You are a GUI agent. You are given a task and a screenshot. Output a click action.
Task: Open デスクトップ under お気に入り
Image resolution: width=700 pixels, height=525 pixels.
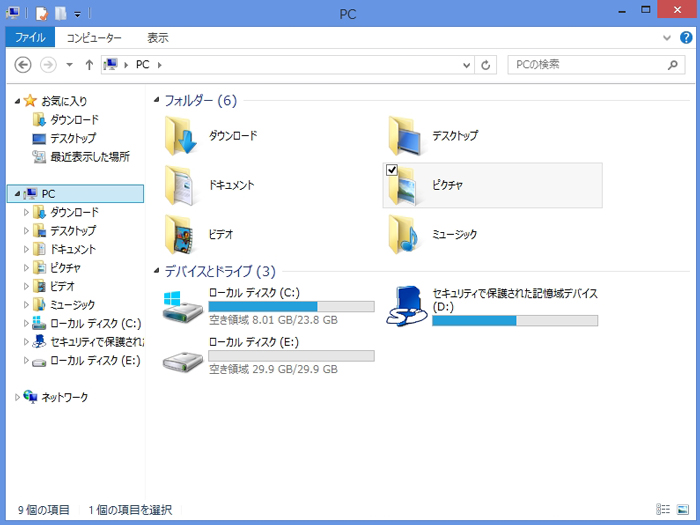pyautogui.click(x=64, y=138)
